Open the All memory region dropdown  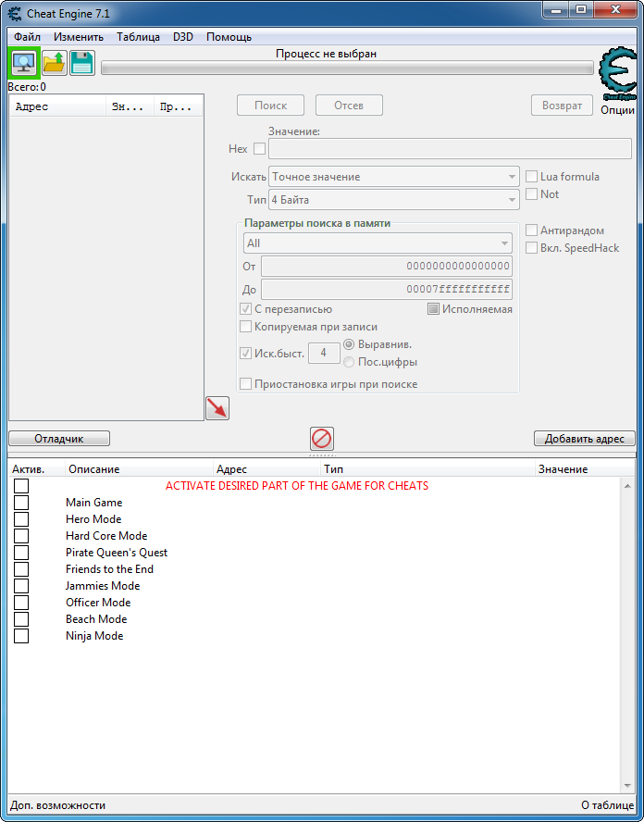point(378,243)
